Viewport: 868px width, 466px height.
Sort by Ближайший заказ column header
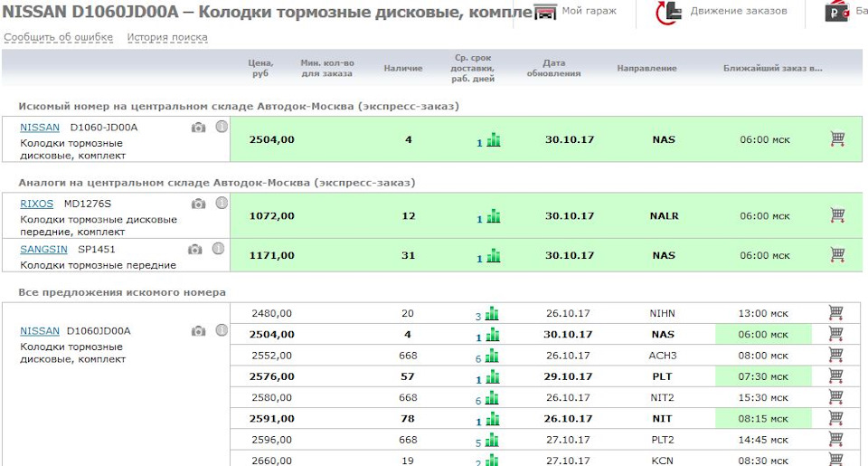773,68
